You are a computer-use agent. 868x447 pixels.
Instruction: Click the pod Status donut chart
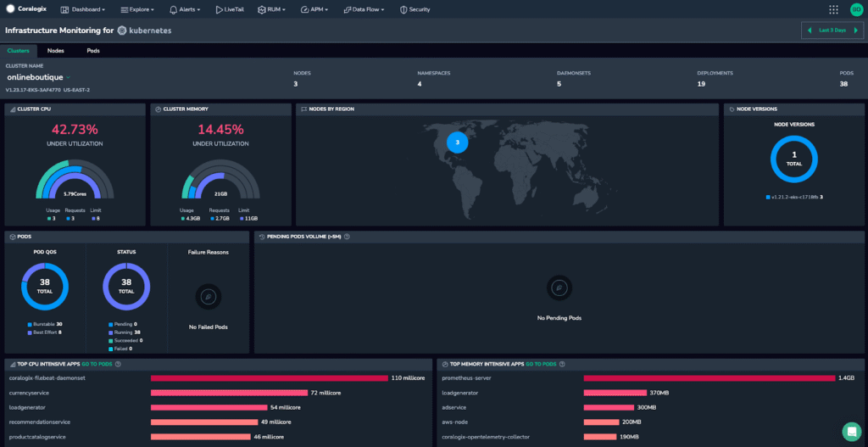pyautogui.click(x=126, y=286)
